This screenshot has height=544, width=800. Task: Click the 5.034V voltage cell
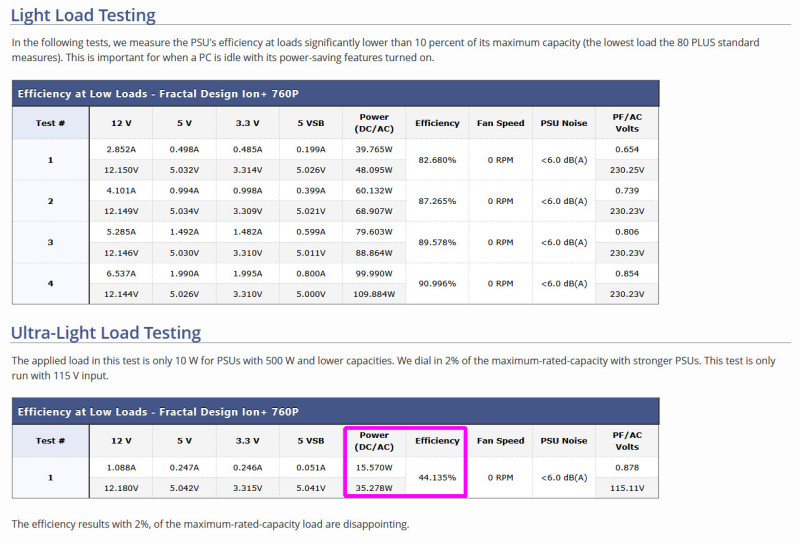coord(184,211)
